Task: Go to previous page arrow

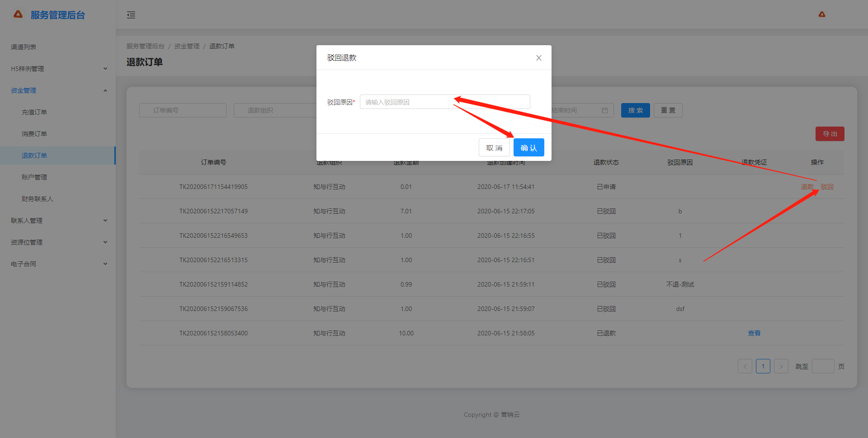Action: click(745, 366)
